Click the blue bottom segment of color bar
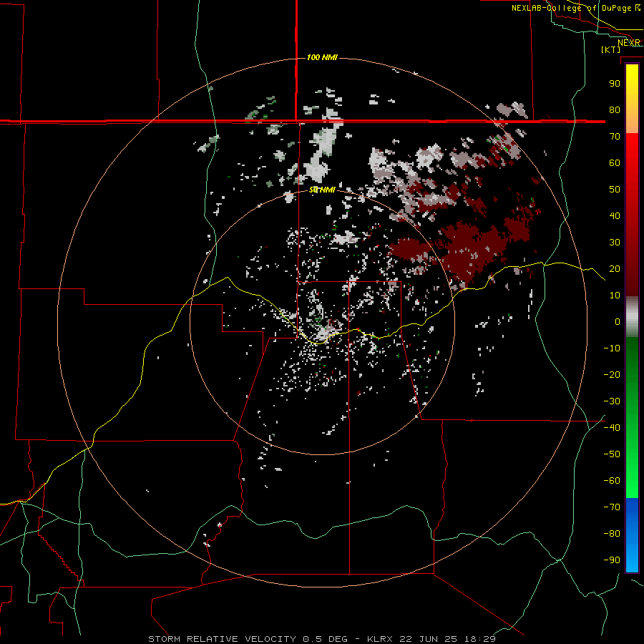Screen dimensions: 644x644 click(x=632, y=535)
